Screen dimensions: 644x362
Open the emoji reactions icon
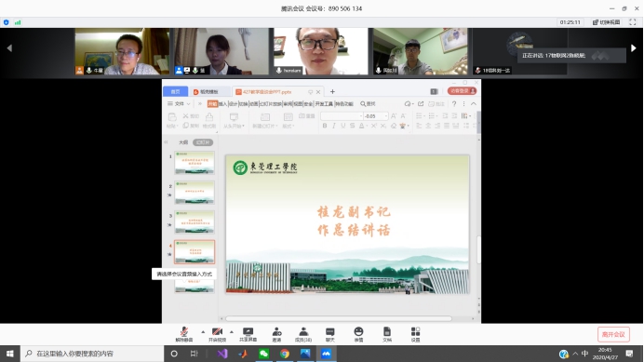358,334
